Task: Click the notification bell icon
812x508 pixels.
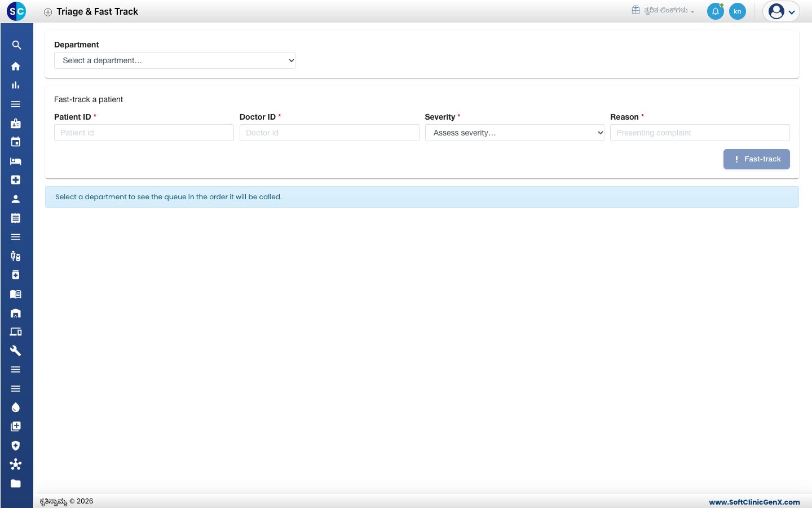Action: point(716,11)
